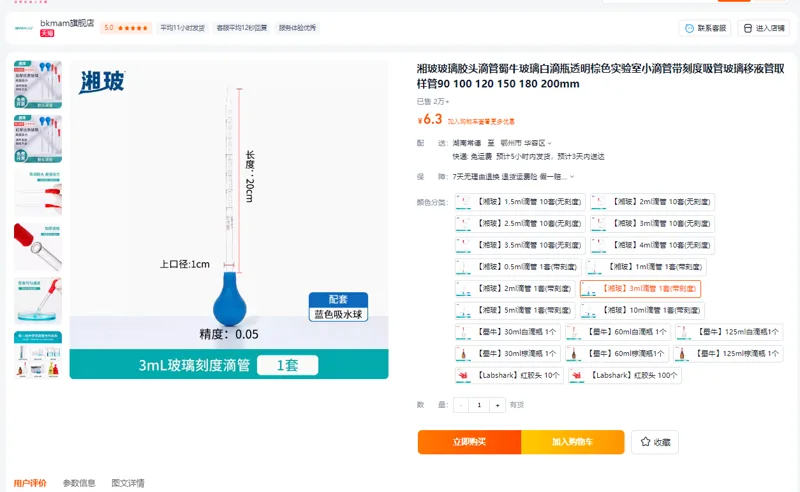Click the bkmam旗舰店 store name
The height and width of the screenshot is (492, 800).
tap(67, 23)
